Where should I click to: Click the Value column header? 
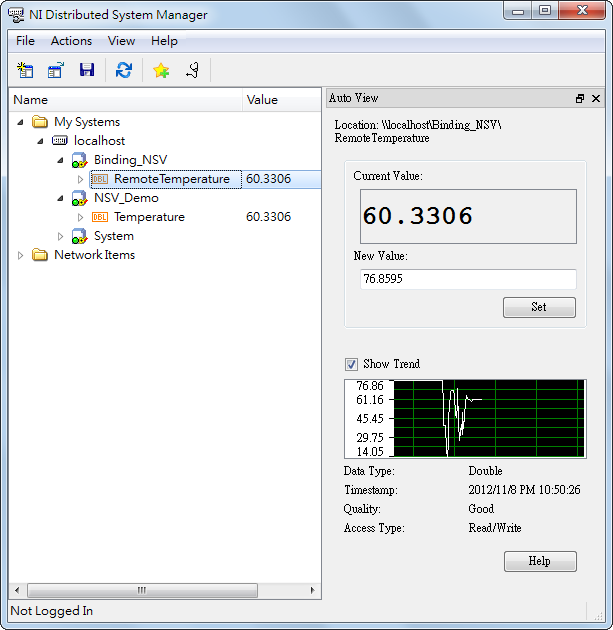click(x=281, y=100)
